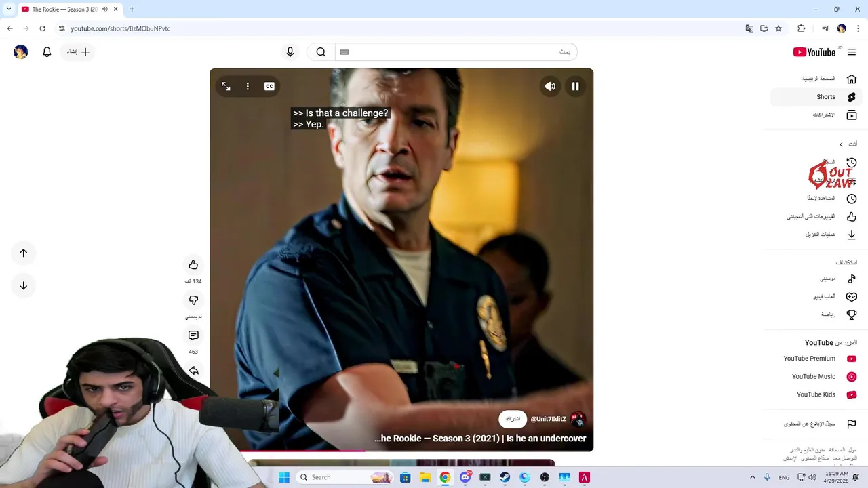Open File Explorer from the taskbar
This screenshot has width=868, height=488.
click(425, 477)
